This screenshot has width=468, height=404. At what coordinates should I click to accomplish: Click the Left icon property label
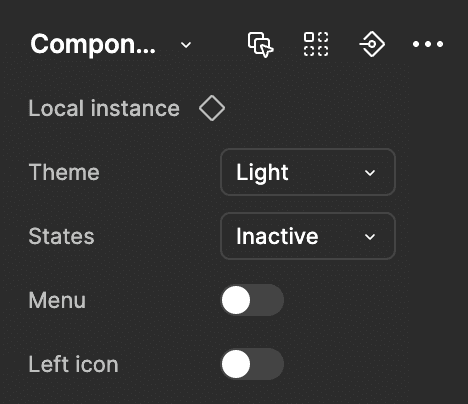pyautogui.click(x=73, y=364)
